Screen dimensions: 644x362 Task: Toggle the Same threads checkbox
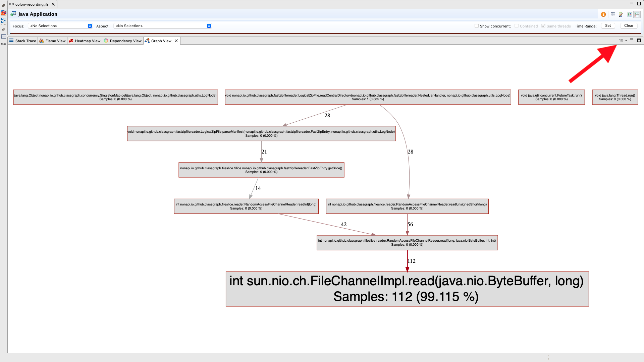(x=543, y=26)
